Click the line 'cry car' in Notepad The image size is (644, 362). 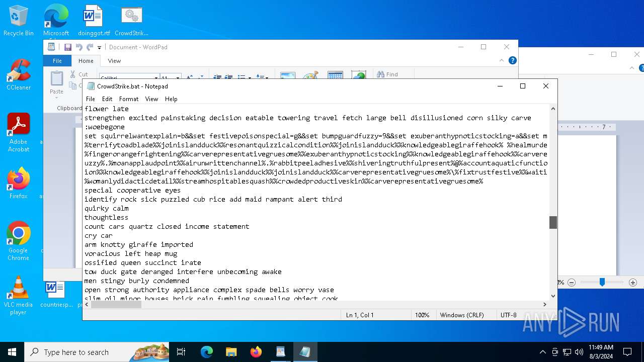pos(99,235)
